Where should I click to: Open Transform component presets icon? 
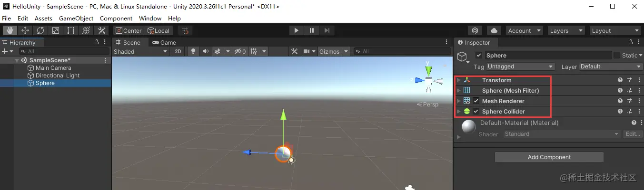pyautogui.click(x=630, y=80)
